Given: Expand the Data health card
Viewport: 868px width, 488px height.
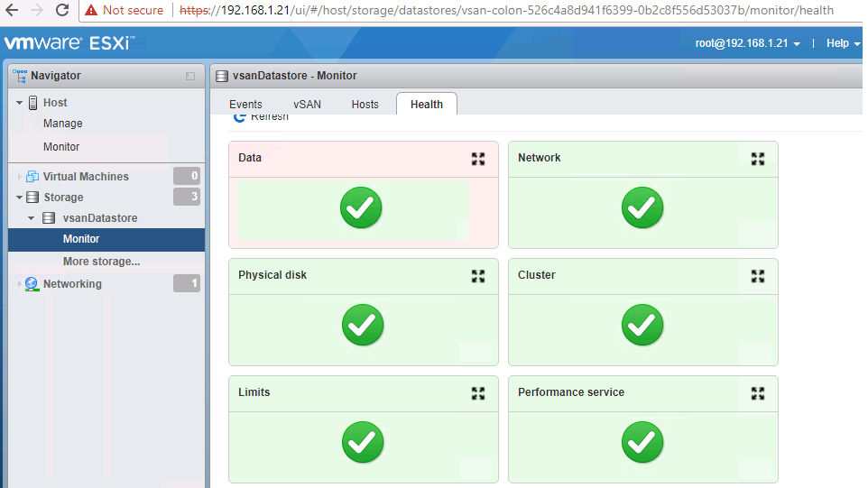Looking at the screenshot, I should coord(478,159).
